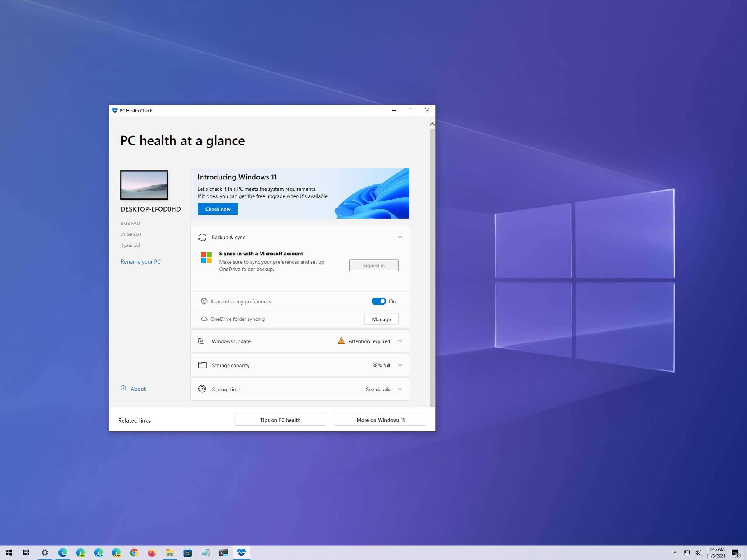Open Tips on PC health page

point(280,419)
